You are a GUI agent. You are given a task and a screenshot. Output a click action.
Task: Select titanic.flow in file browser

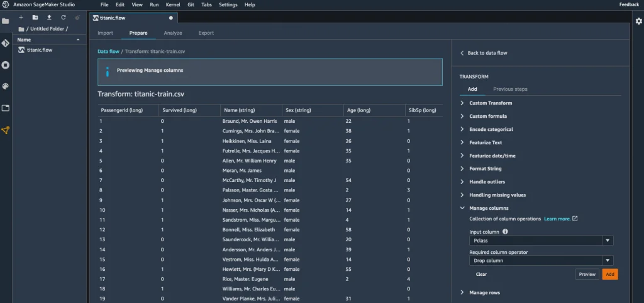[40, 50]
